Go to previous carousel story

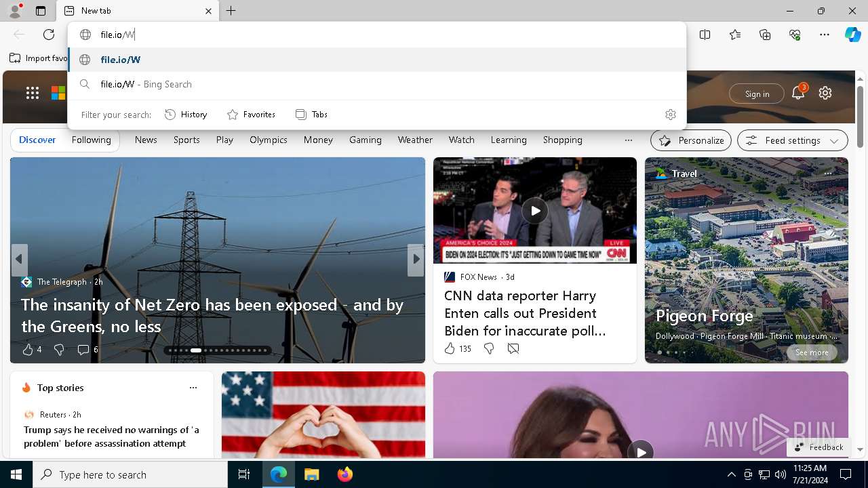coord(19,260)
